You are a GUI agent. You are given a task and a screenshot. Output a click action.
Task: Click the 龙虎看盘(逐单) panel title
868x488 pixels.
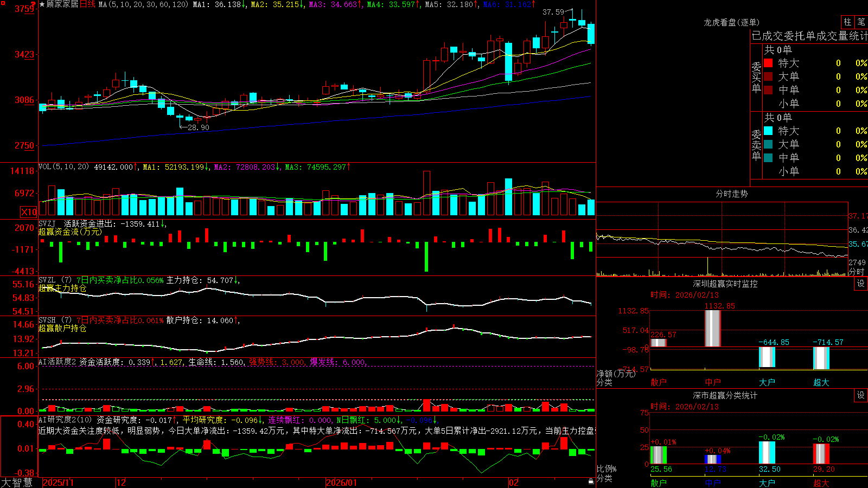[x=732, y=22]
